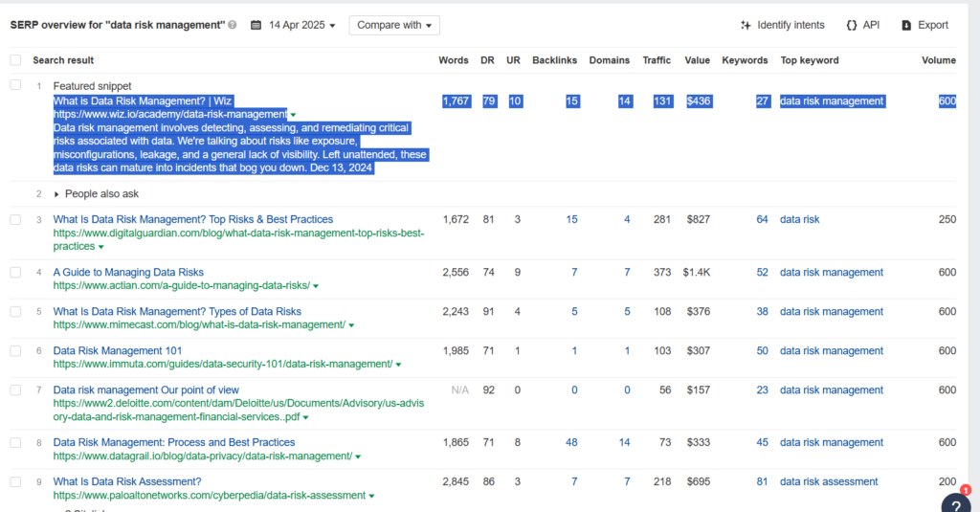Click backlinks count 48 in the DataGrail row
This screenshot has height=512, width=980.
[571, 442]
